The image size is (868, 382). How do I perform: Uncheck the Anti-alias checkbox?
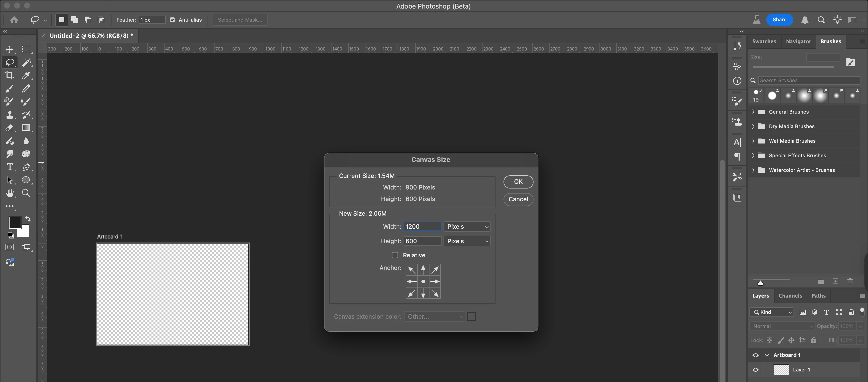[x=172, y=20]
